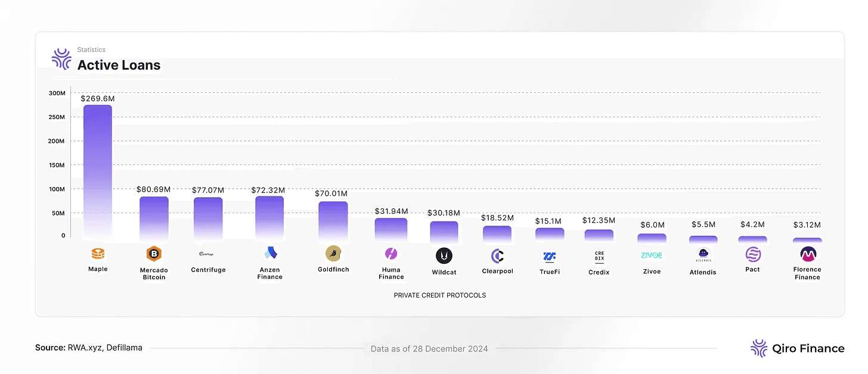Click the 250M y-axis label
Viewport: 868px width, 374px height.
57,117
